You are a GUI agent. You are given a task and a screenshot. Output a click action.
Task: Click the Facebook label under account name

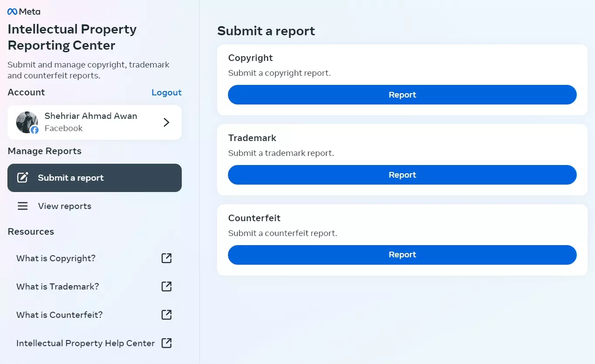pyautogui.click(x=64, y=128)
